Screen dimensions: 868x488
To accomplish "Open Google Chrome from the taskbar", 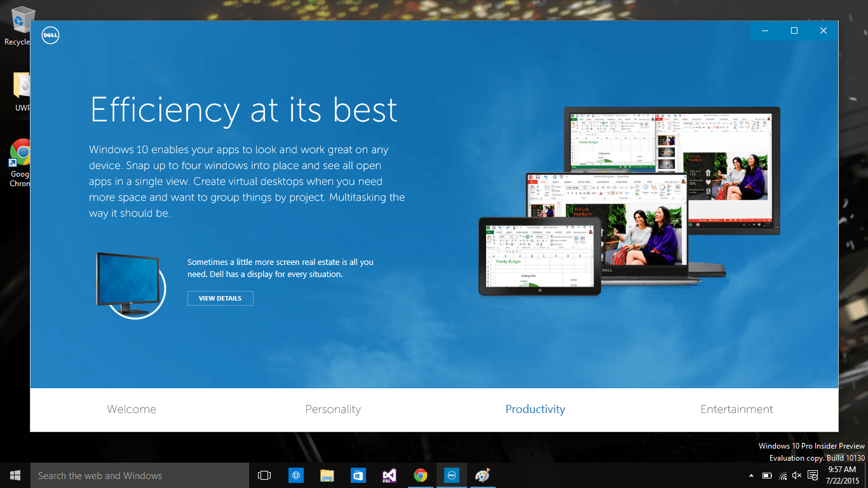I will coord(420,475).
